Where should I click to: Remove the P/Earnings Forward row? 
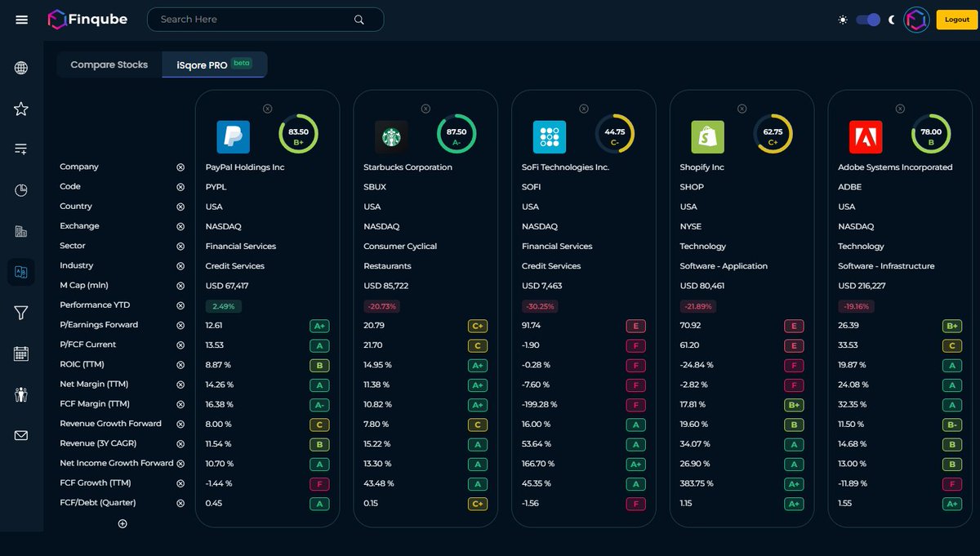[x=180, y=325]
